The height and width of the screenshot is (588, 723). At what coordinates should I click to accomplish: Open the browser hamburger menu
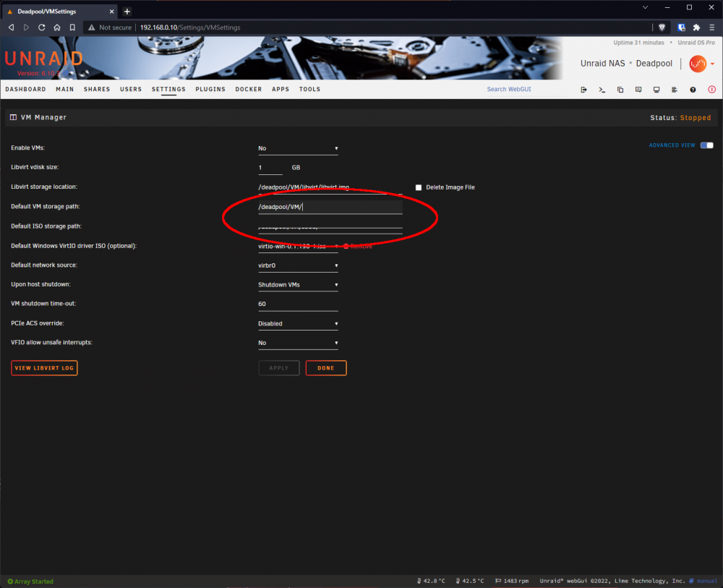(x=712, y=27)
